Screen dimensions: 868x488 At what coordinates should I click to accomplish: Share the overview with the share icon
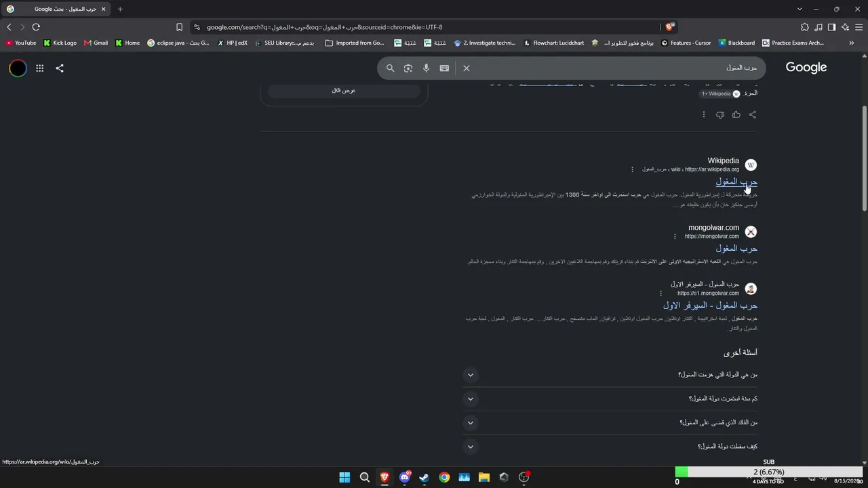coord(753,115)
